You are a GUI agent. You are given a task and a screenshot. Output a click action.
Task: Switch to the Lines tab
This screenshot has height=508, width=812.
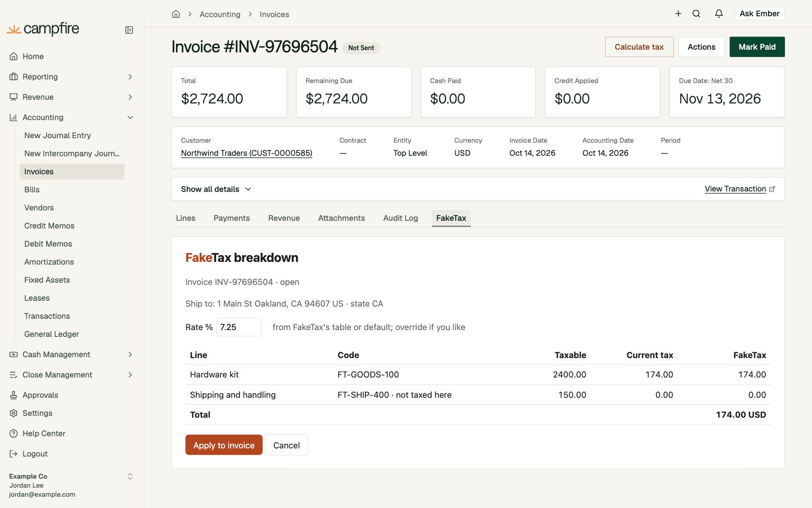click(x=185, y=218)
